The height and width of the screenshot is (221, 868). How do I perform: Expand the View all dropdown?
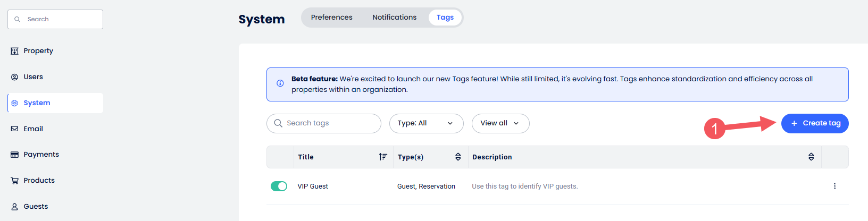pos(500,123)
